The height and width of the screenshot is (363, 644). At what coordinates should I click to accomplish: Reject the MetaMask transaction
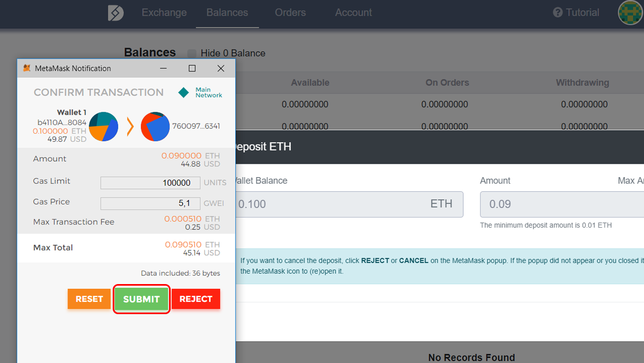tap(196, 299)
